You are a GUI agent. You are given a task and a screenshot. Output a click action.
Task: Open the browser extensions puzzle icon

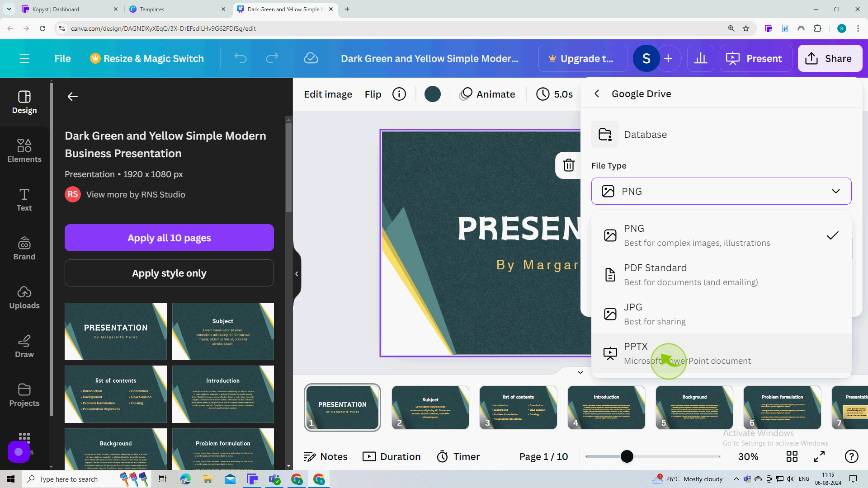[x=817, y=28]
